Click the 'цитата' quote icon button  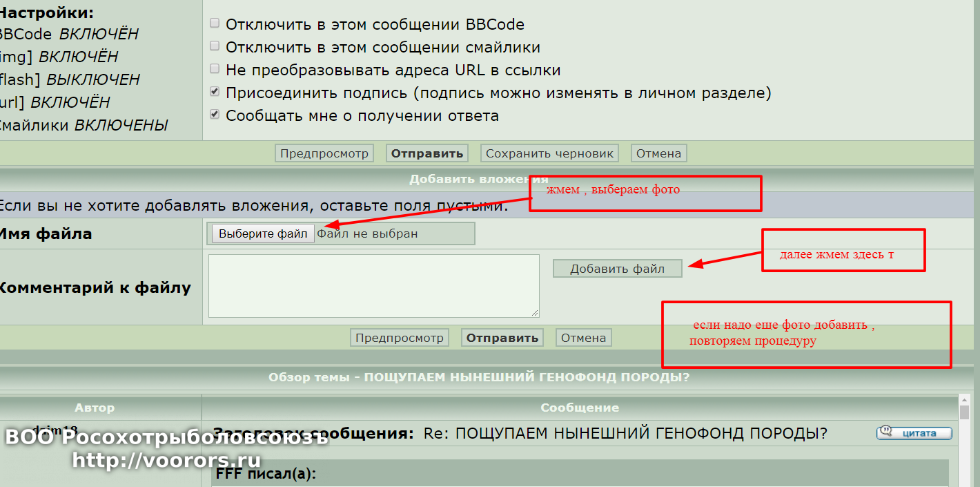click(x=914, y=433)
